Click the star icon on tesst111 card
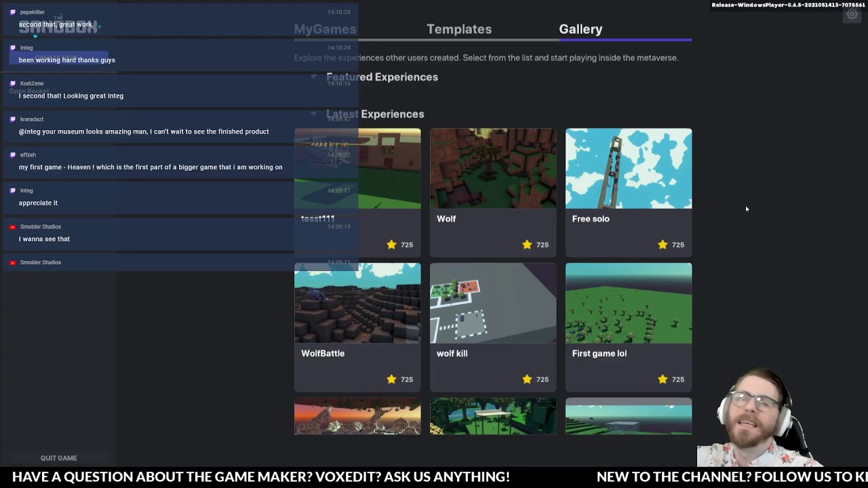Screen dimensions: 868x488 [x=391, y=245]
